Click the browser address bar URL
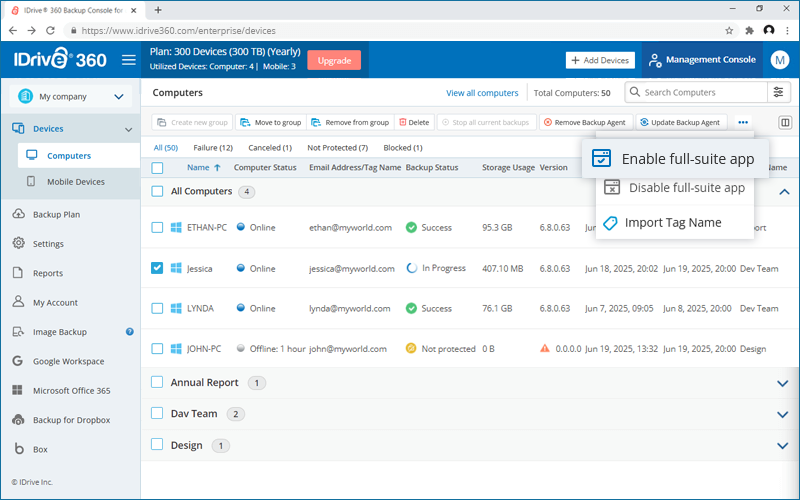 click(179, 31)
